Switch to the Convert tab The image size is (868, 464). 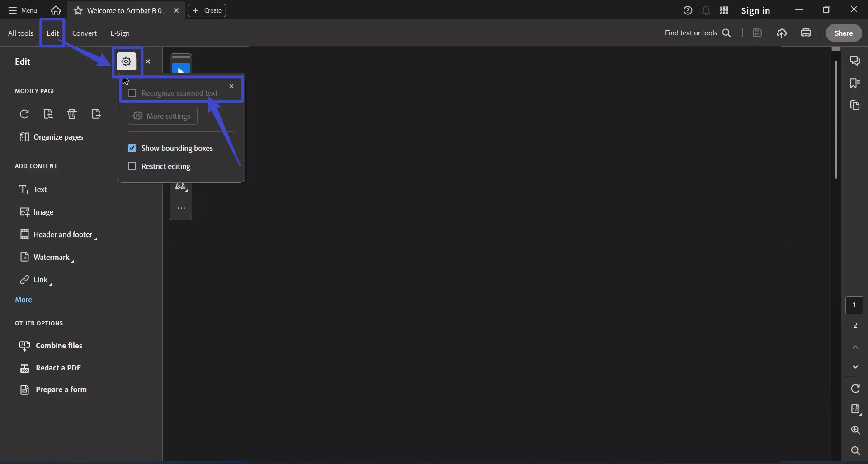[85, 33]
